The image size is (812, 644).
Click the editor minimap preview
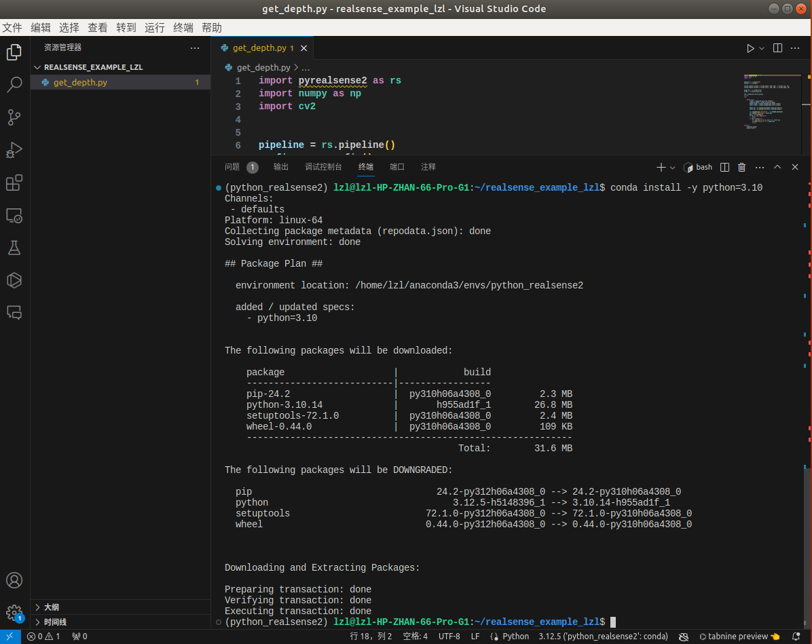pos(772,102)
